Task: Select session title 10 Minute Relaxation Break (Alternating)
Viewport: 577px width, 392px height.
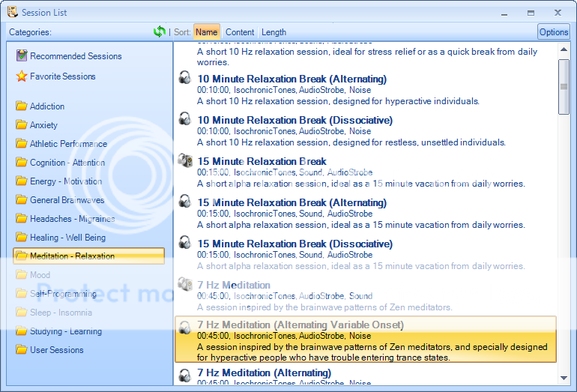Action: tap(291, 79)
